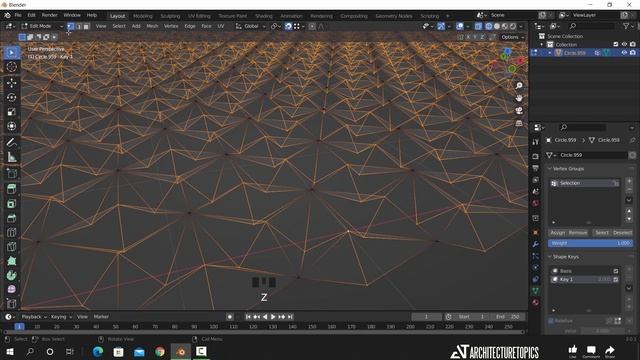
Task: Select the Extrude Region tool
Action: (11, 189)
